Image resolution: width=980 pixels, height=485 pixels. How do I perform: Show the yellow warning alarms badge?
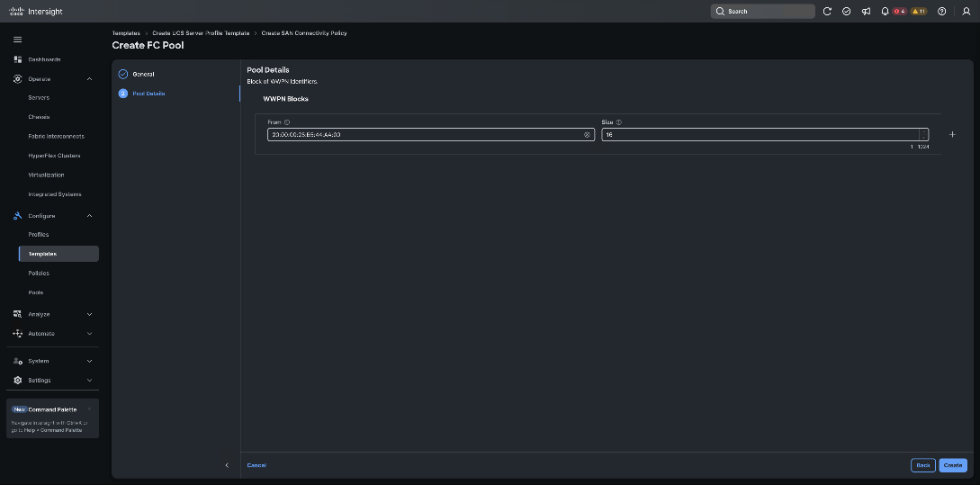(919, 12)
